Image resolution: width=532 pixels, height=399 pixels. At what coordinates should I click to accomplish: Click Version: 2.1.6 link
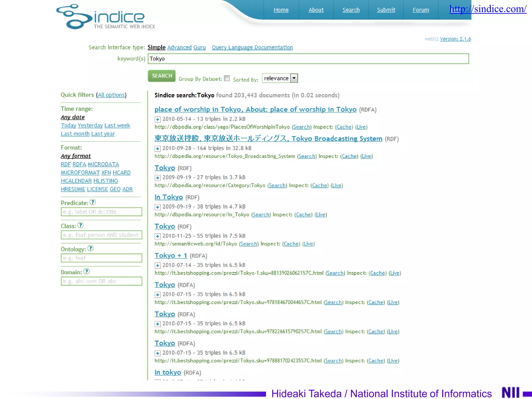[455, 39]
